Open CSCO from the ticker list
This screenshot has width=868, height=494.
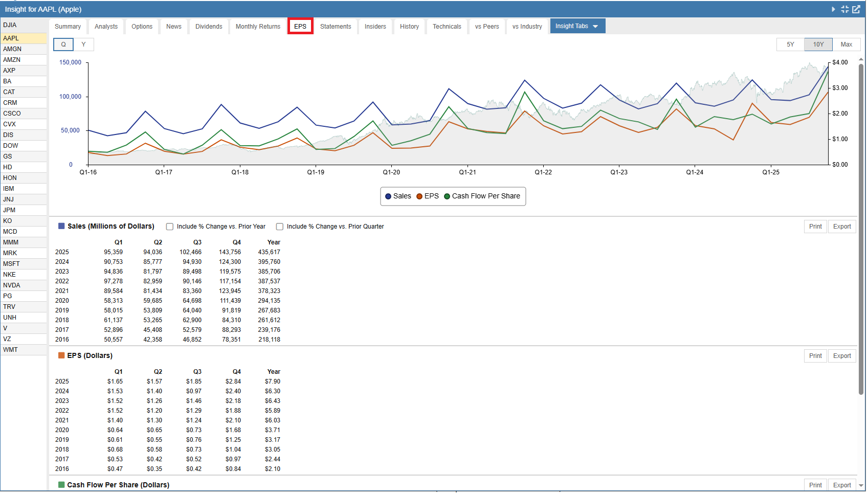[24, 114]
